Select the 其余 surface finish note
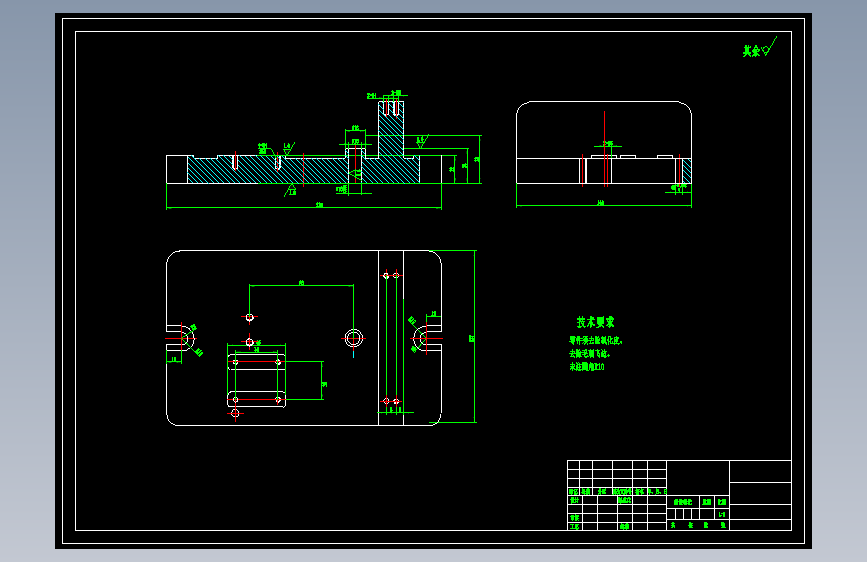 coord(751,51)
